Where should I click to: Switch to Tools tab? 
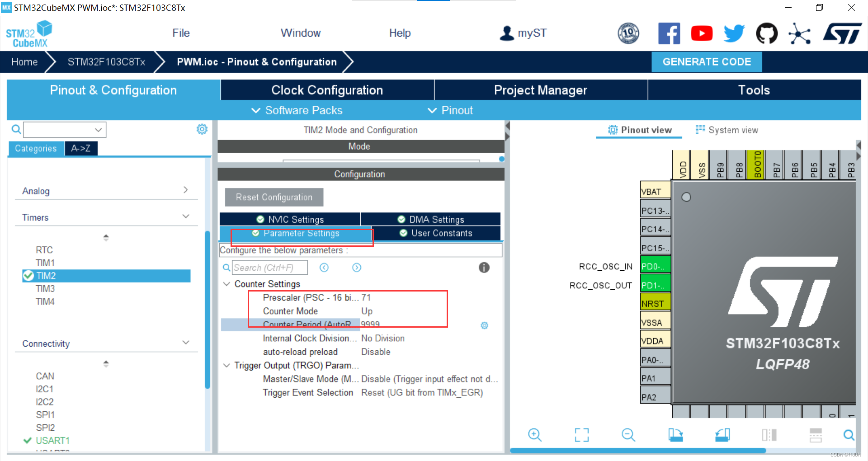click(754, 90)
